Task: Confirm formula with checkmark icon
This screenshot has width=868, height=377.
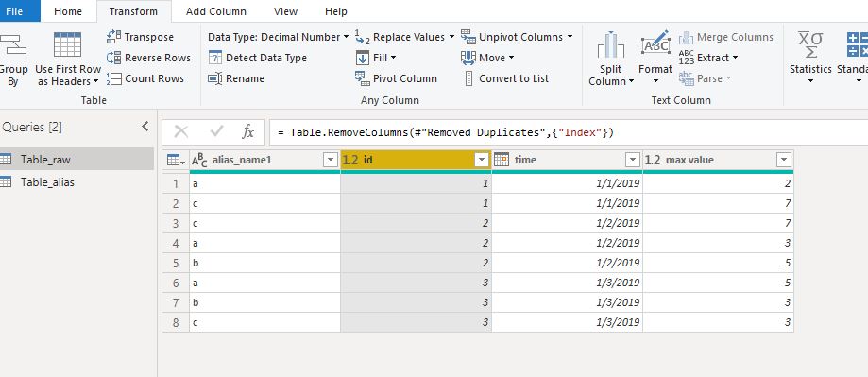Action: [x=216, y=131]
